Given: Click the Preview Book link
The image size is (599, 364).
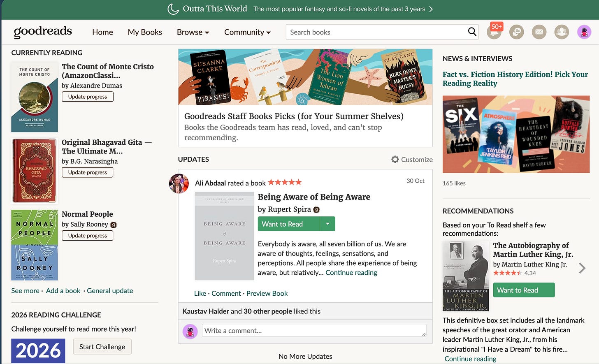Looking at the screenshot, I should (x=267, y=293).
